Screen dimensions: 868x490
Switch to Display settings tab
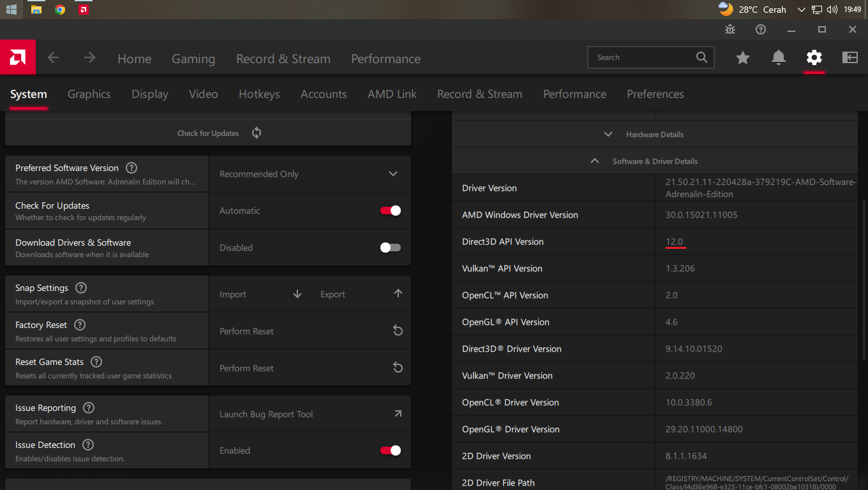(150, 94)
